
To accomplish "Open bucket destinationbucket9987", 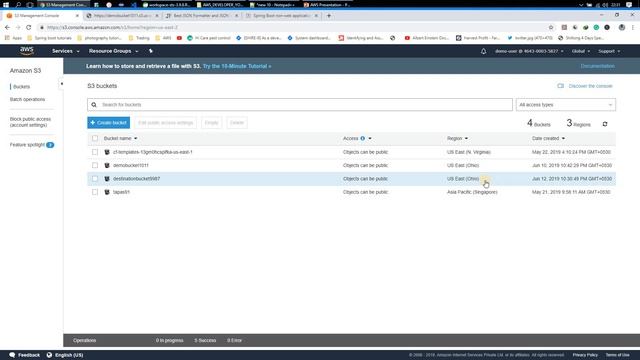I will [136, 179].
